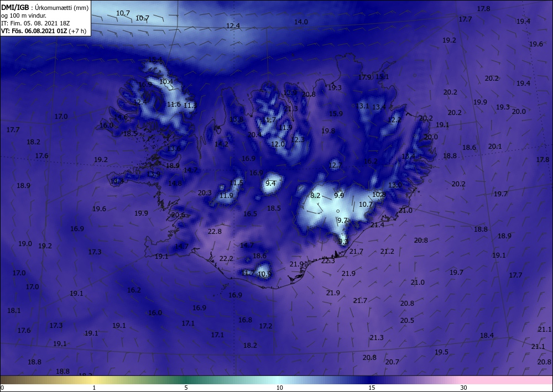
Task: Click the 10.4 value in the Westfjords
Action: click(x=166, y=82)
